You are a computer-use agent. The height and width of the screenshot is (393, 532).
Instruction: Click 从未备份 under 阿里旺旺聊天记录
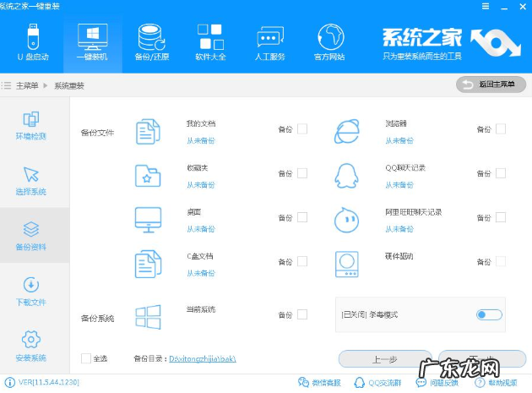399,229
